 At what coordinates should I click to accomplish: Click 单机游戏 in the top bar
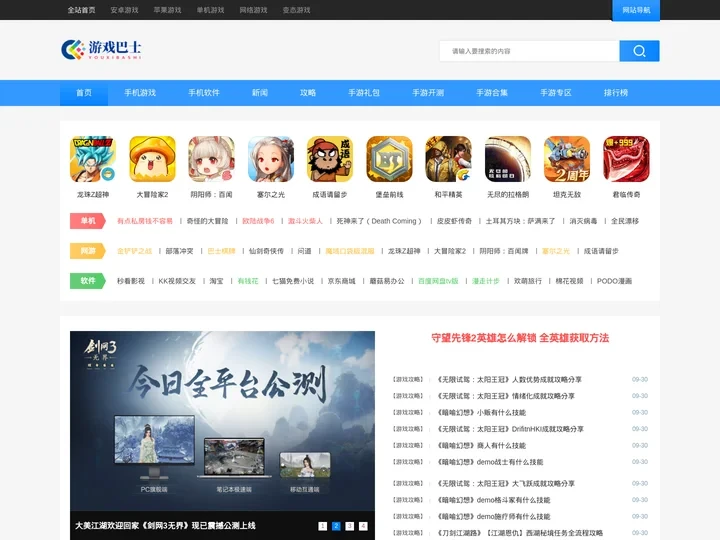point(211,10)
